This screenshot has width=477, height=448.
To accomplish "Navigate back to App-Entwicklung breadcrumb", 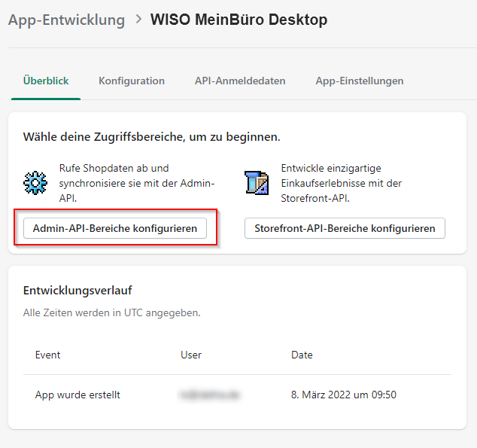I will point(66,20).
